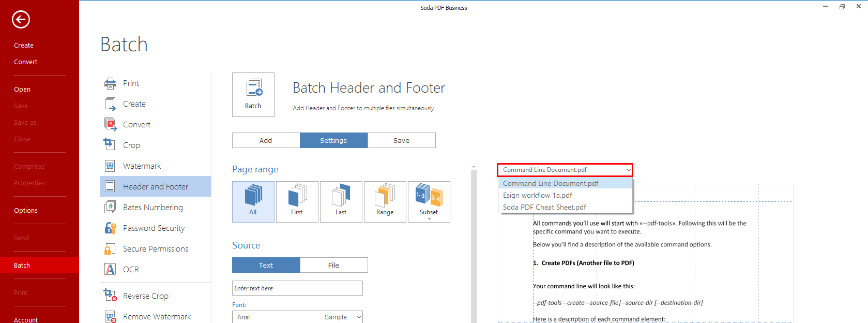Select the Crop batch icon
Image resolution: width=868 pixels, height=323 pixels.
[110, 145]
